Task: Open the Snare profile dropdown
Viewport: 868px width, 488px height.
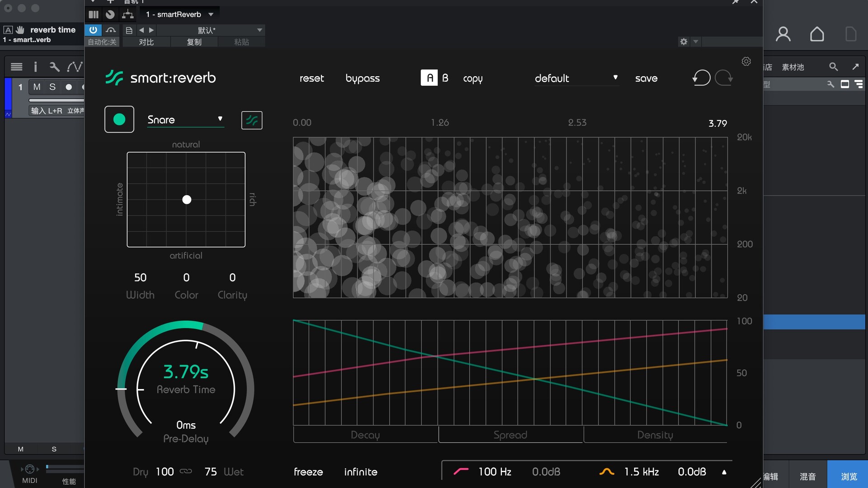Action: coord(185,120)
